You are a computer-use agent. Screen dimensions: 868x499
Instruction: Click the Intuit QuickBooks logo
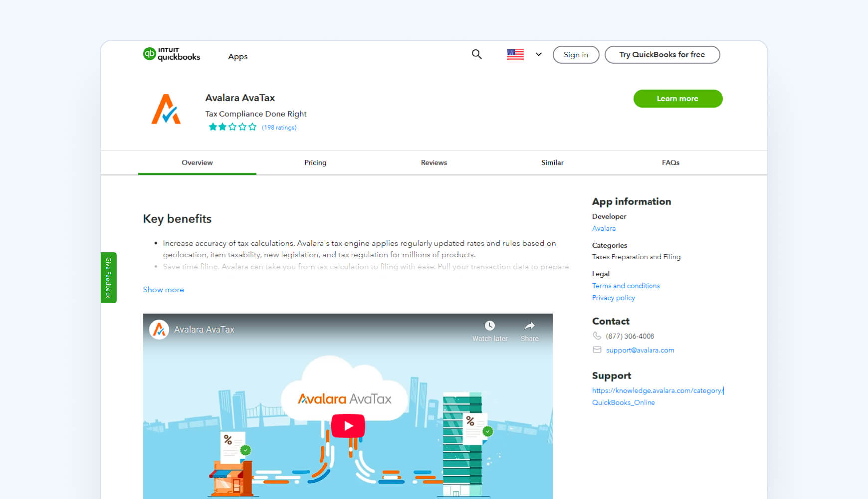point(171,54)
